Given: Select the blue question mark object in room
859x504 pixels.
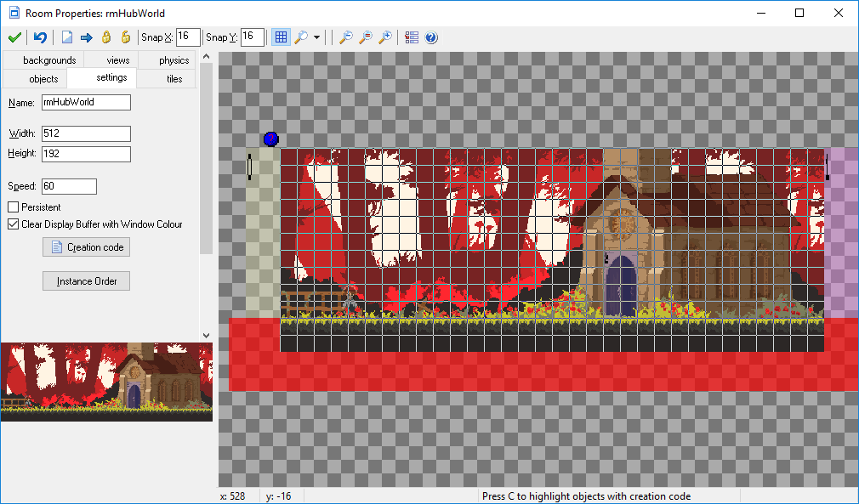Looking at the screenshot, I should [x=270, y=139].
